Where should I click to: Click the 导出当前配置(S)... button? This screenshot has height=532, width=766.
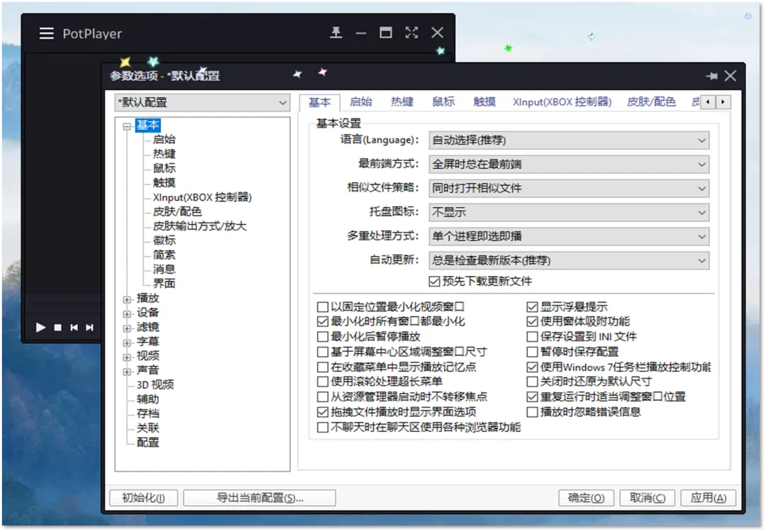tap(260, 498)
